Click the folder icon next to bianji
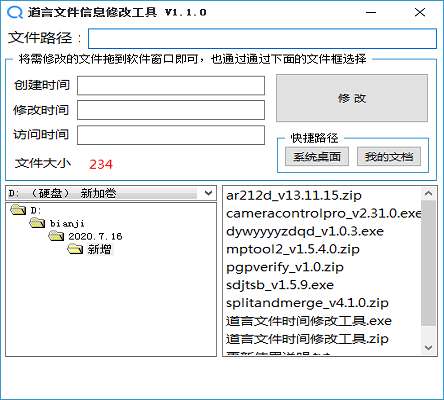Image resolution: width=444 pixels, height=400 pixels. coord(37,223)
